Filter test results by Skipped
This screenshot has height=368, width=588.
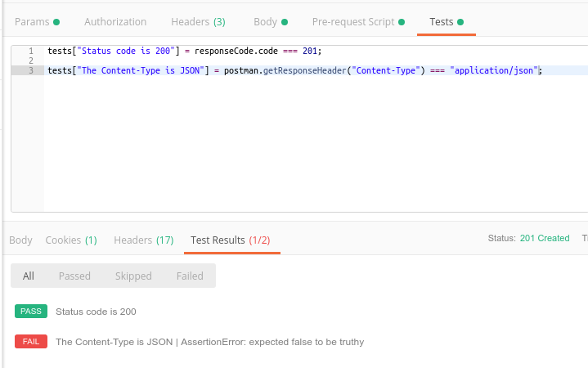point(133,276)
